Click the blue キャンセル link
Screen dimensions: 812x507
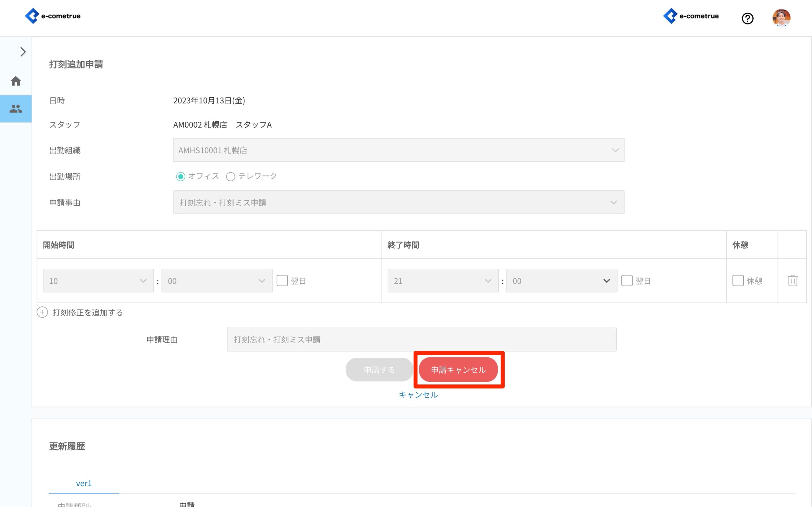pos(418,395)
